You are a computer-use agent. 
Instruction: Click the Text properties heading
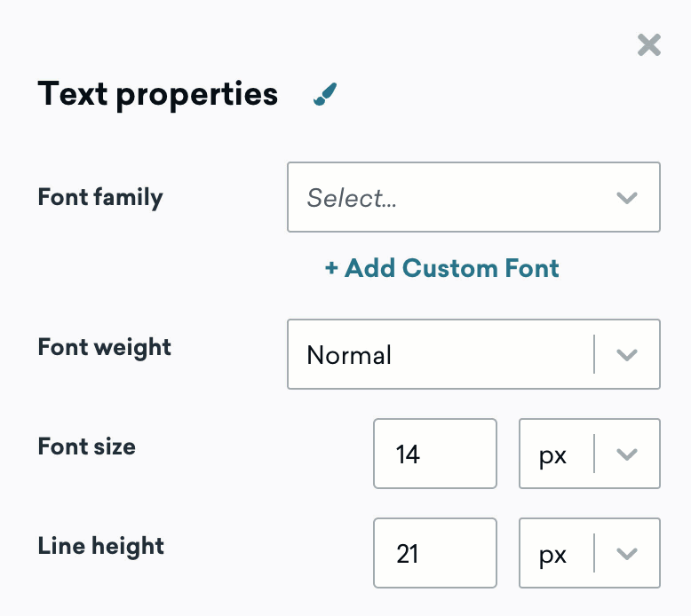click(158, 94)
